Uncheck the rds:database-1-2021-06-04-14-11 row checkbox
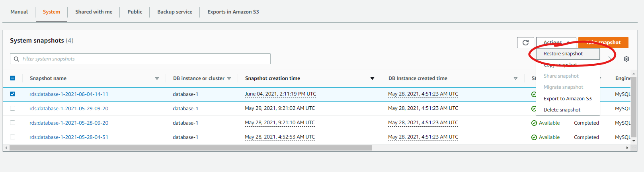 point(12,94)
